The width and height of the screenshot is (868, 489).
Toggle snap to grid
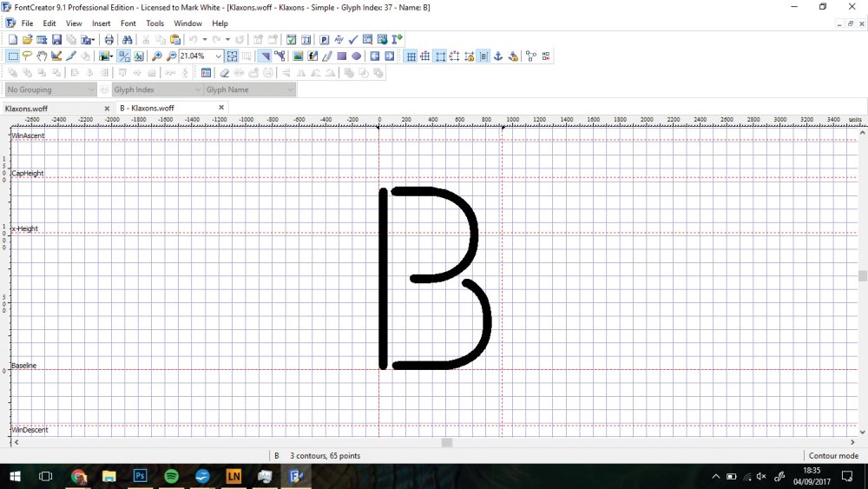coord(425,56)
